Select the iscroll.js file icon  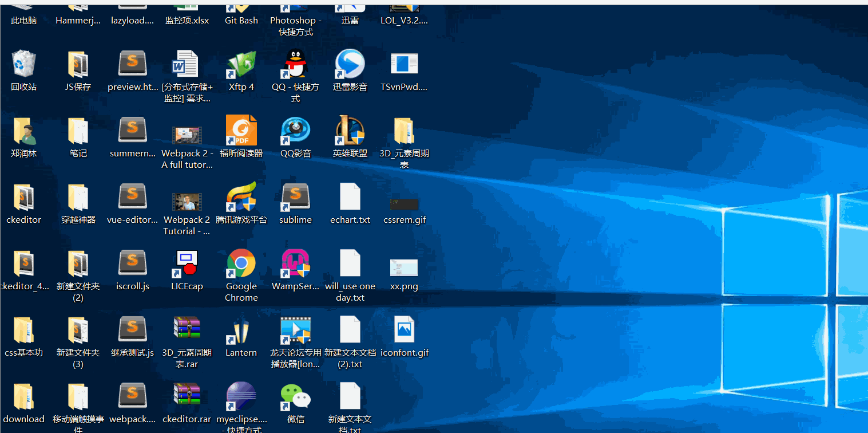[x=132, y=263]
